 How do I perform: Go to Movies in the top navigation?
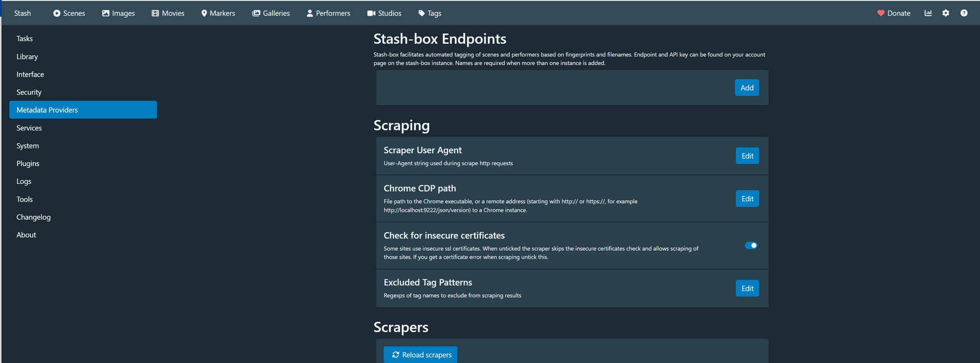(x=168, y=13)
